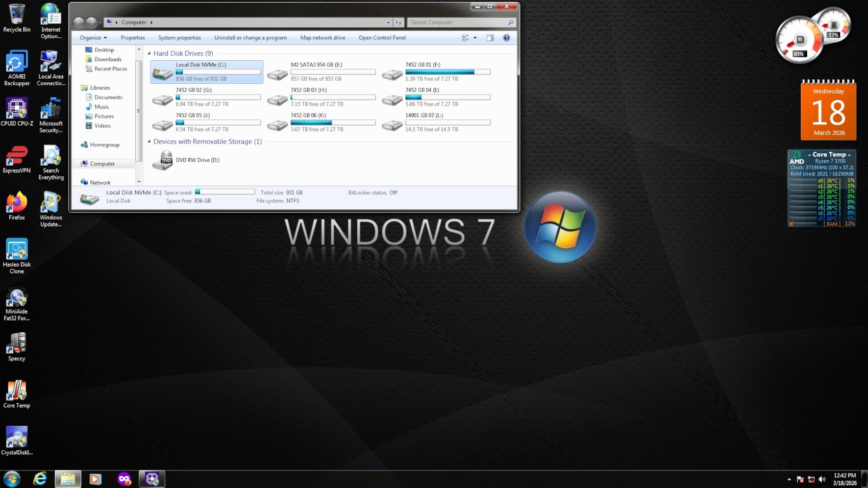868x488 pixels.
Task: Click the Search Computer input field
Action: (x=457, y=22)
